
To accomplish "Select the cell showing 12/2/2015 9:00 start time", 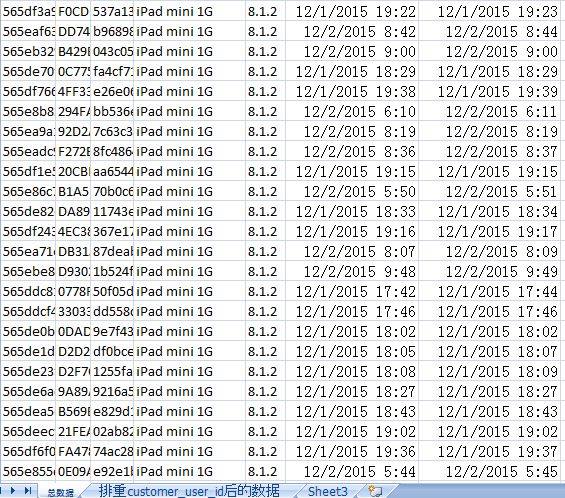I will tap(352, 52).
